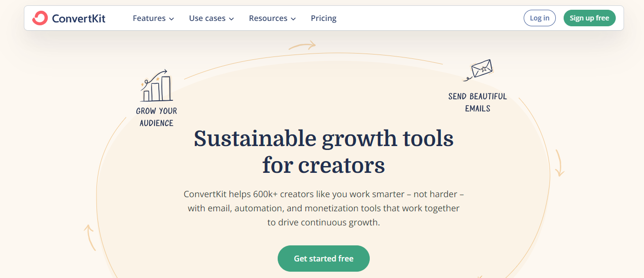Image resolution: width=644 pixels, height=278 pixels.
Task: Click the Sustainable growth tools headline
Action: pos(323,152)
